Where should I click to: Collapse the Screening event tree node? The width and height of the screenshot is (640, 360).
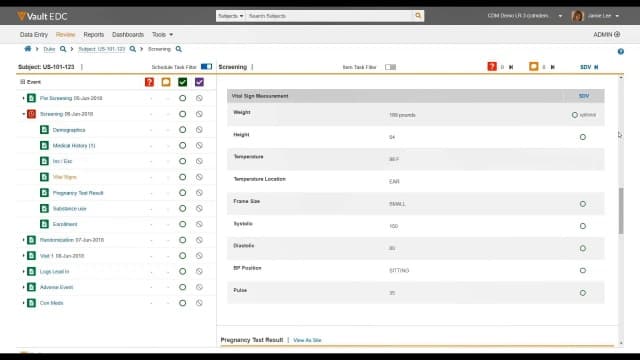point(23,114)
